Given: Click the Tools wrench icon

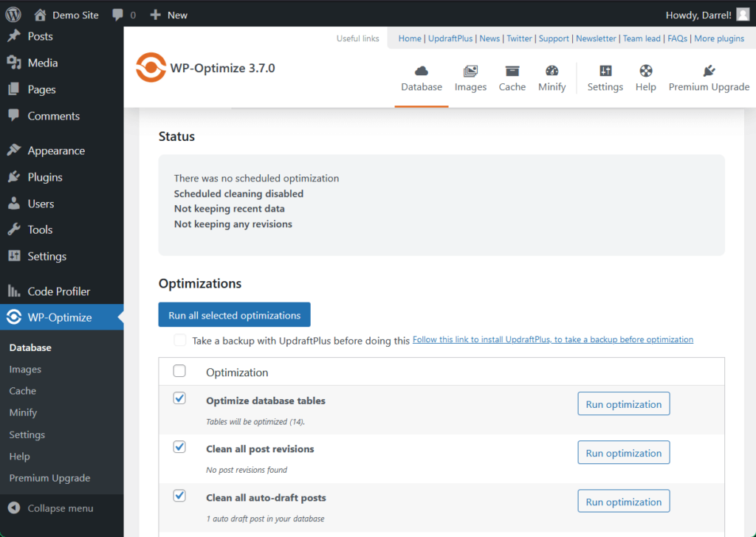Looking at the screenshot, I should coord(14,229).
